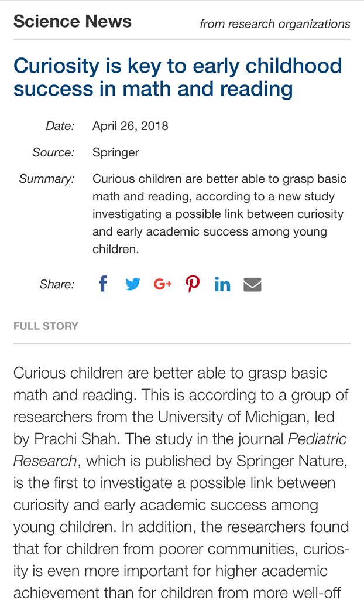Click the Springer source name
364x600 pixels.
coord(116,152)
